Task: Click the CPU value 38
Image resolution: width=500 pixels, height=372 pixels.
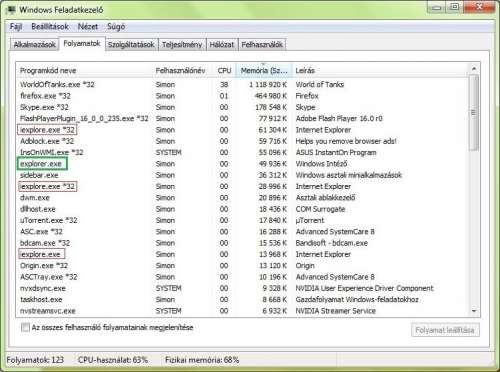Action: tap(224, 85)
